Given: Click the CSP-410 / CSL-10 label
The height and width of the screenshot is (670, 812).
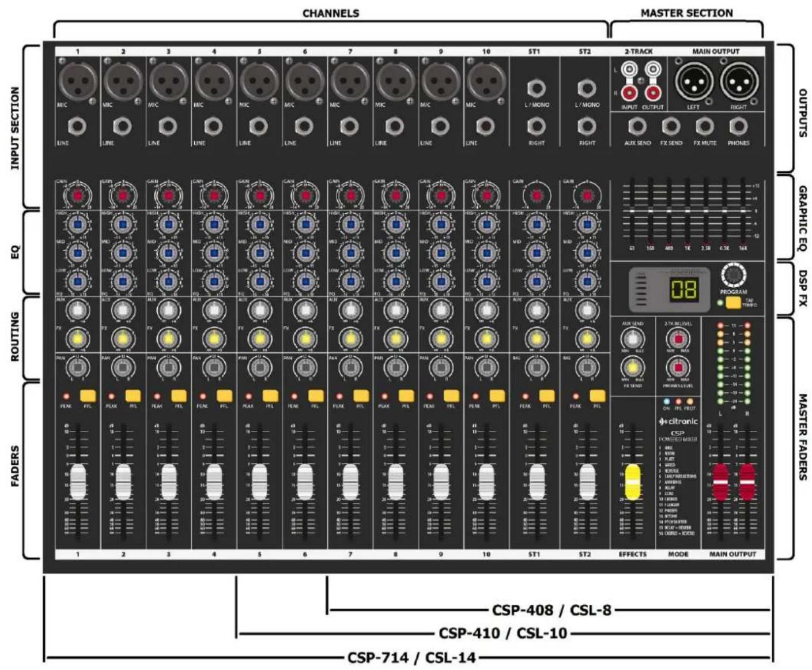Looking at the screenshot, I should pos(503,633).
